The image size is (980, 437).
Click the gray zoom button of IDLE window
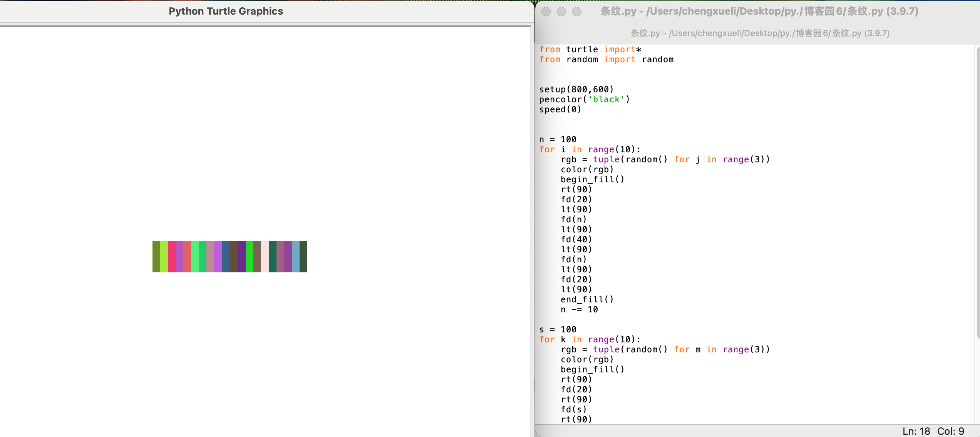[576, 12]
